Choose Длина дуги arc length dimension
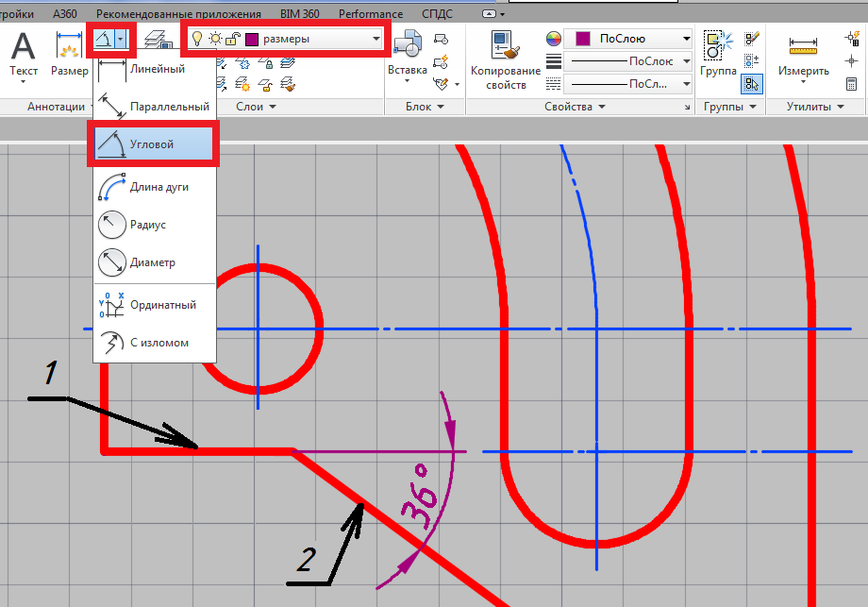The height and width of the screenshot is (607, 868). click(x=112, y=187)
